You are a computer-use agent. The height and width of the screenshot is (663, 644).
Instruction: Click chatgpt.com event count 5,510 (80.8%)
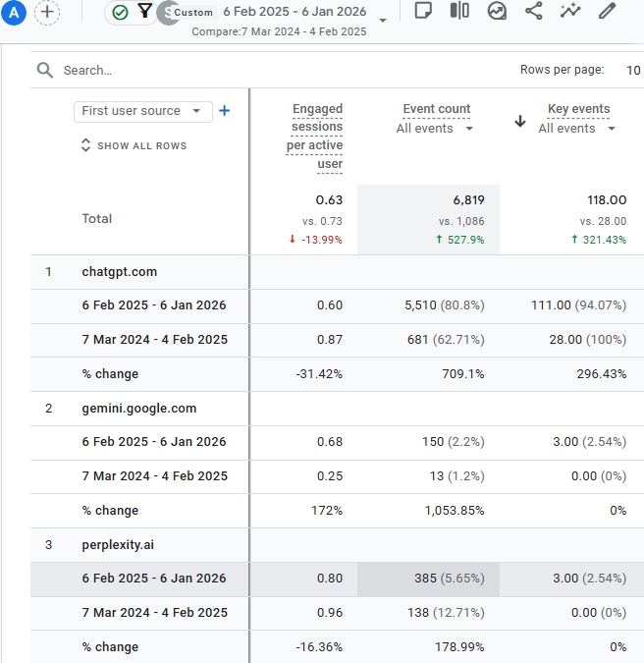pyautogui.click(x=445, y=305)
